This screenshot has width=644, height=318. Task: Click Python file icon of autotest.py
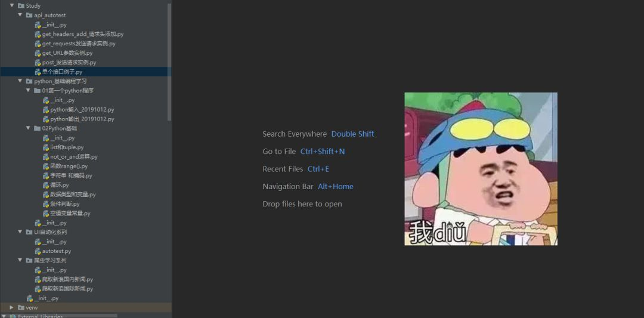(38, 251)
